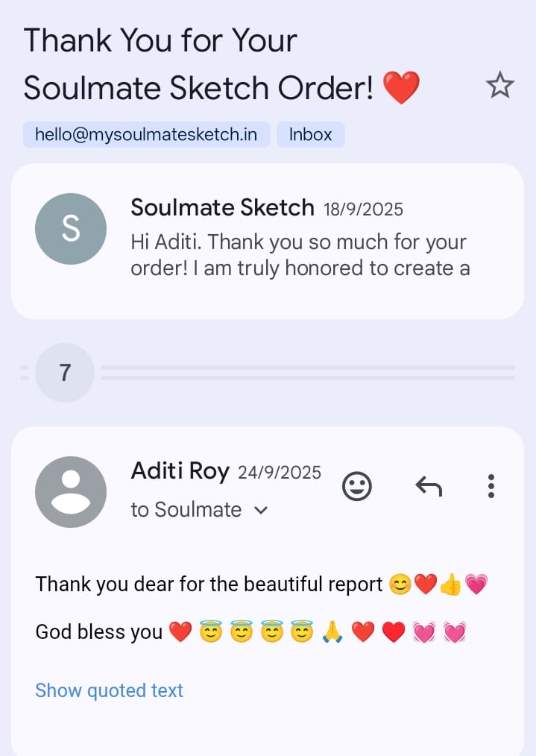Tap the sender name 'Soulmate Sketch'
Image resolution: width=536 pixels, height=756 pixels.
pyautogui.click(x=222, y=207)
